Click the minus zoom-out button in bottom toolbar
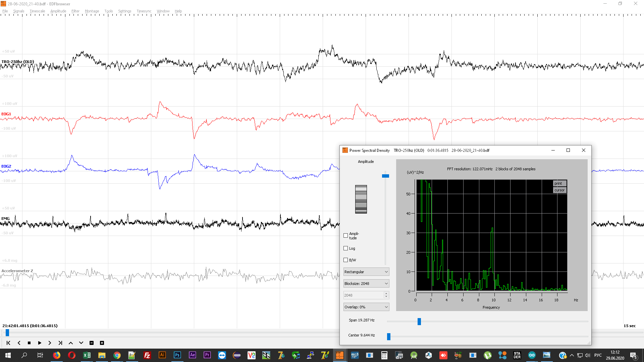644x362 pixels. point(92,343)
